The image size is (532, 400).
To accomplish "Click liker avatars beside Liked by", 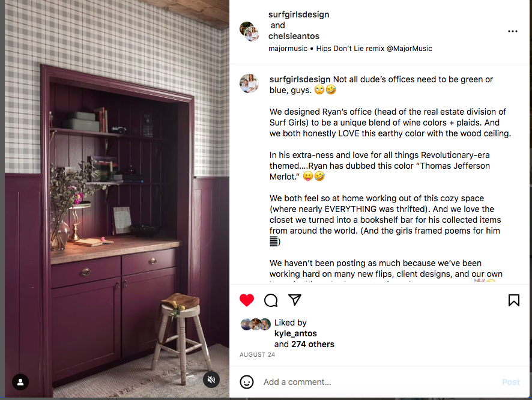I will 255,324.
